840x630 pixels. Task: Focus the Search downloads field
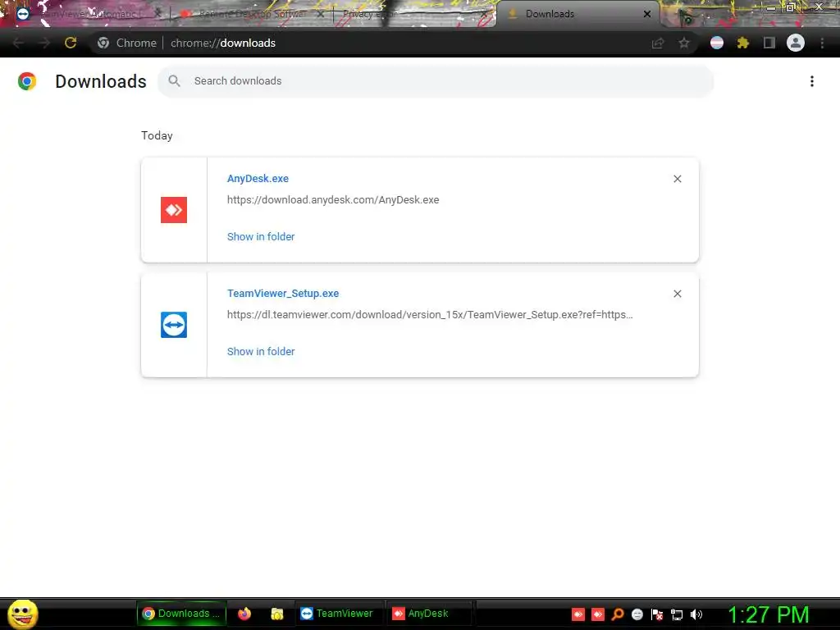point(436,81)
